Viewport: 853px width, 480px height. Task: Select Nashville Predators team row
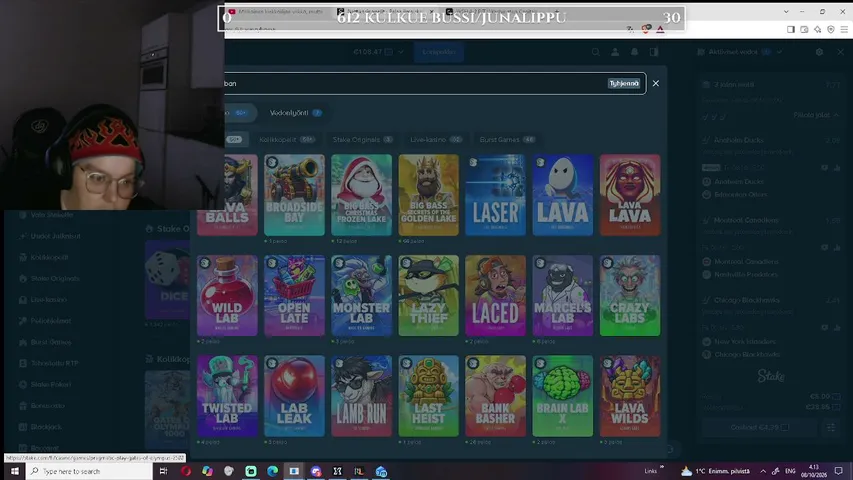pos(741,274)
